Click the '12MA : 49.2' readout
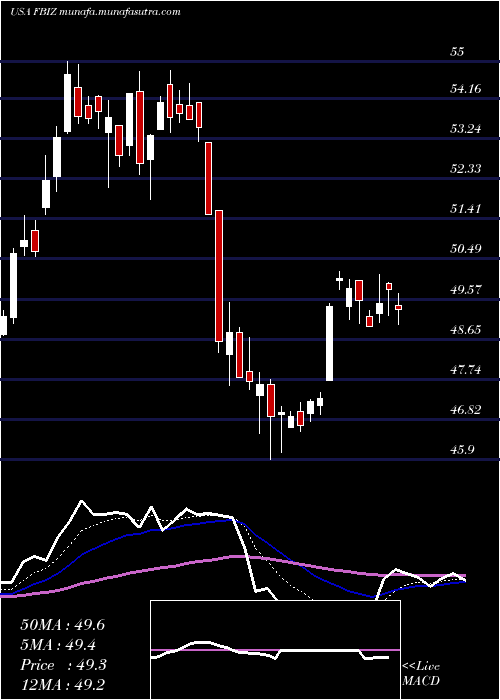500x700 pixels. click(x=63, y=684)
